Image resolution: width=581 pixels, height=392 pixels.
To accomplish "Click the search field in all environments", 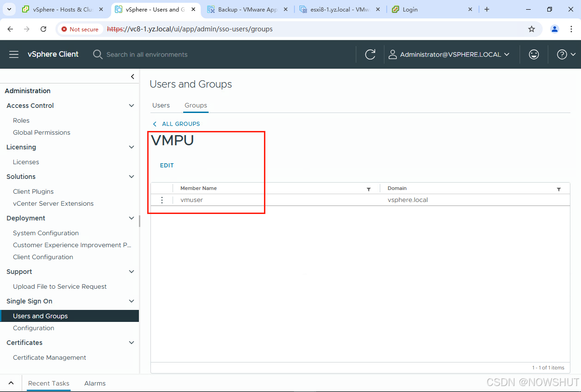I will (x=147, y=54).
